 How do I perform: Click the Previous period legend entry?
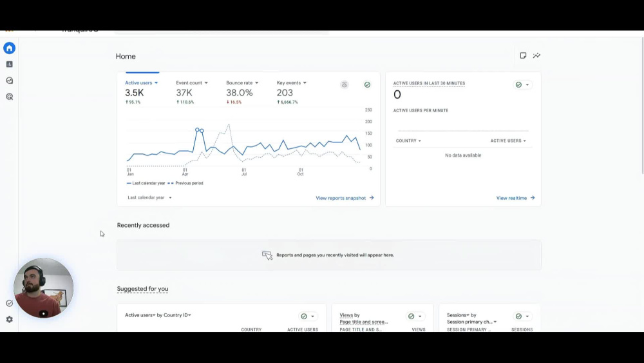[185, 183]
